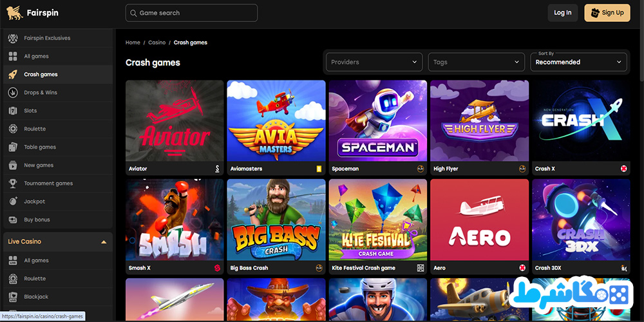The image size is (644, 322).
Task: Click the Spribe provider icon beside Aviator
Action: click(x=217, y=168)
